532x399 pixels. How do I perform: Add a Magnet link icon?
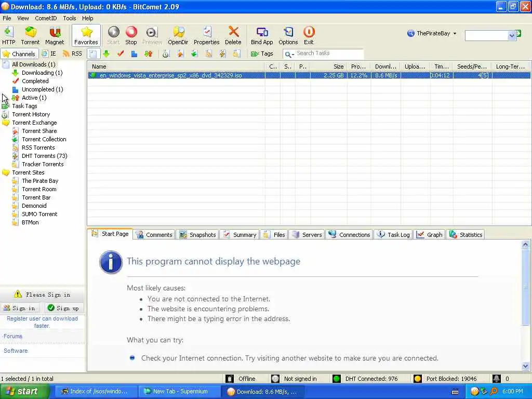click(54, 35)
